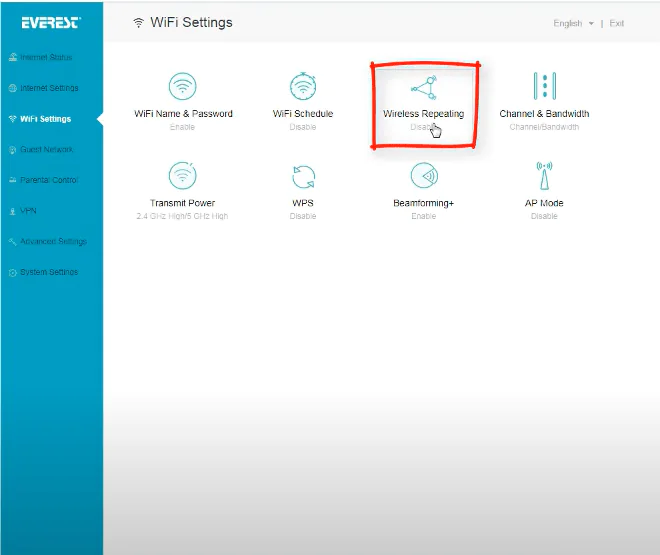Click the WPS label
The height and width of the screenshot is (555, 660).
303,203
